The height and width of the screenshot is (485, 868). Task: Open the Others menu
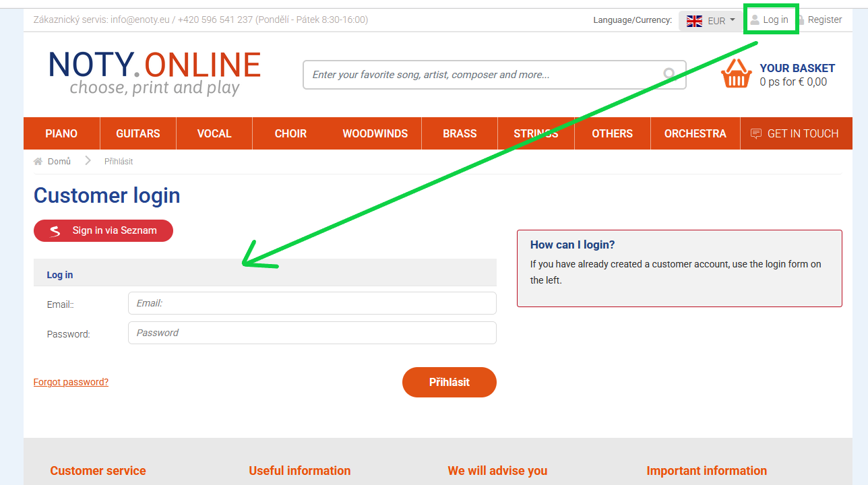[x=613, y=133]
